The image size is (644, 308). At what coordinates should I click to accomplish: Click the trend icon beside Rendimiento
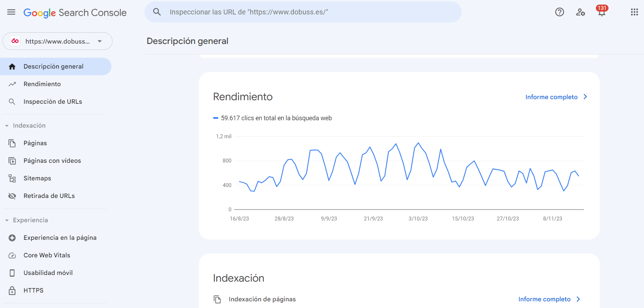[x=12, y=84]
